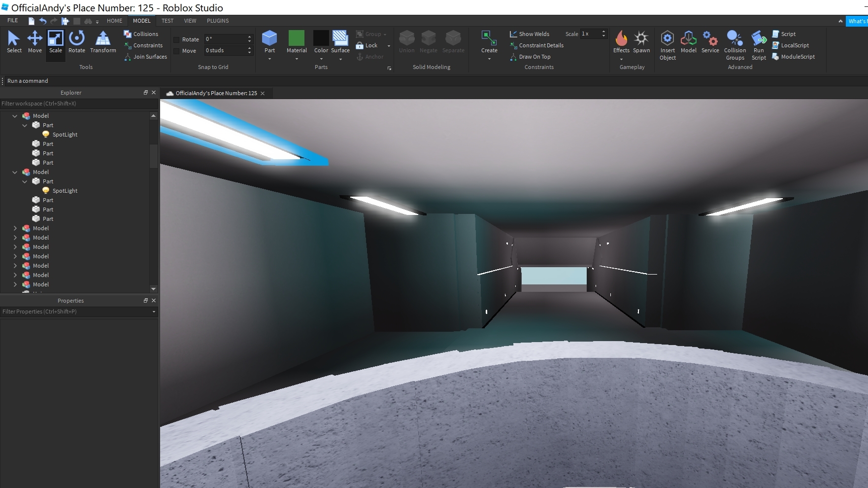The width and height of the screenshot is (868, 488).
Task: Enable the Move snap checkbox
Action: tap(176, 51)
